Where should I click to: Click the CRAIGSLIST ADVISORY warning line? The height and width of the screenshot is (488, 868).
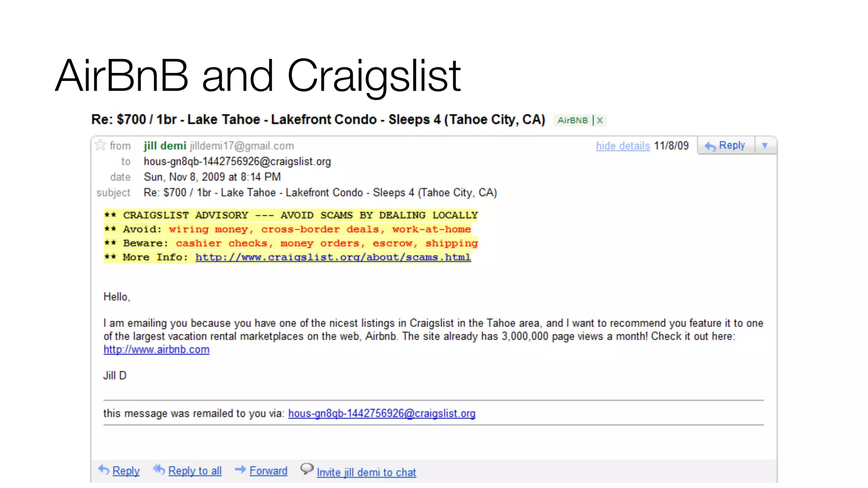tap(291, 215)
